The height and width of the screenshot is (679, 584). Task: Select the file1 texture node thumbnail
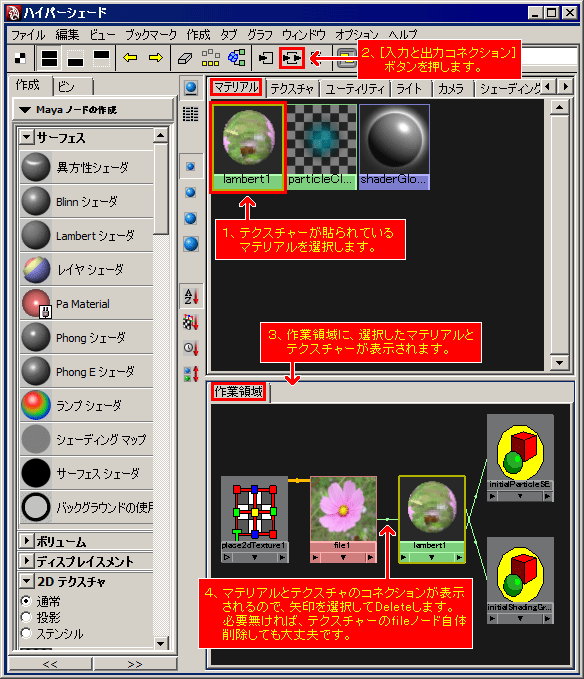343,509
